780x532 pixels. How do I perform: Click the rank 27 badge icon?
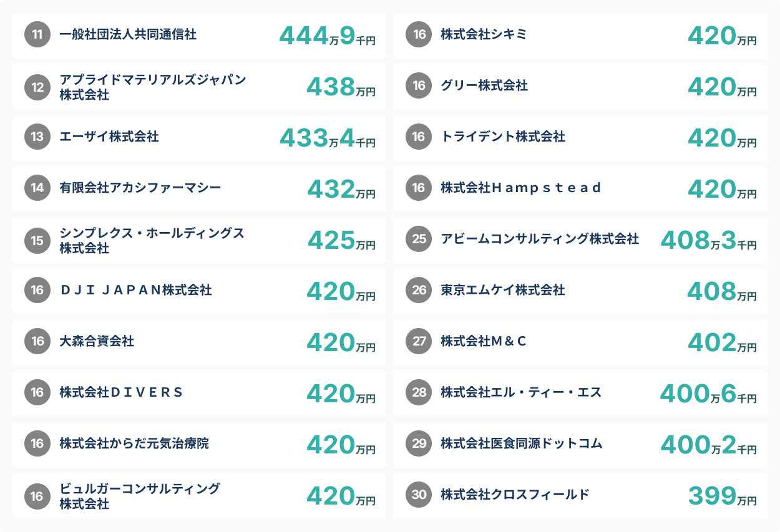[419, 341]
